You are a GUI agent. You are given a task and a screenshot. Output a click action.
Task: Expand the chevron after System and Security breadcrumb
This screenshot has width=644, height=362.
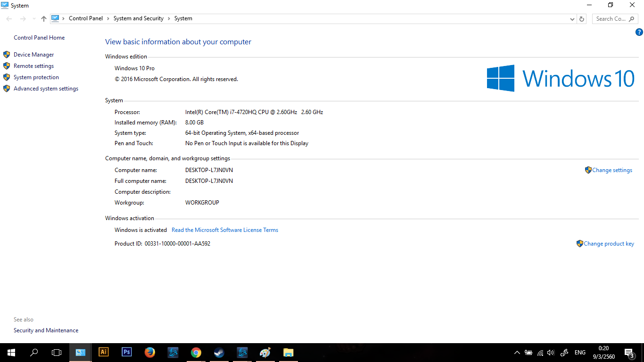tap(169, 18)
